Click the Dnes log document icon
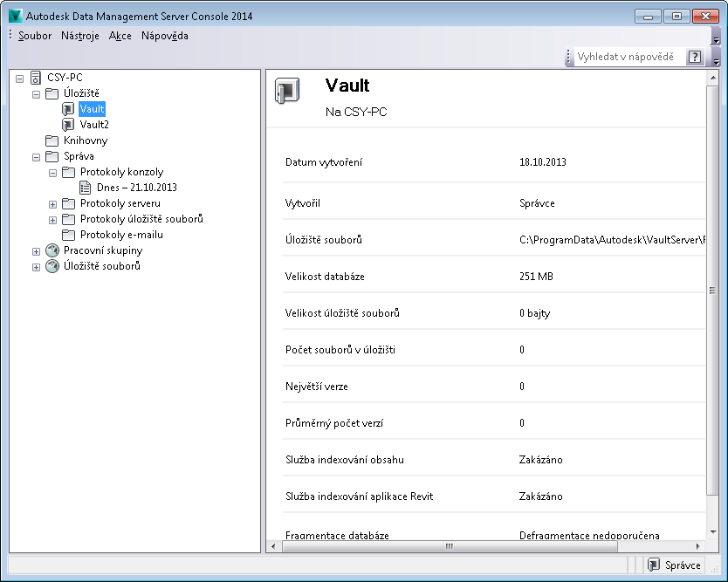The height and width of the screenshot is (582, 728). pyautogui.click(x=85, y=188)
